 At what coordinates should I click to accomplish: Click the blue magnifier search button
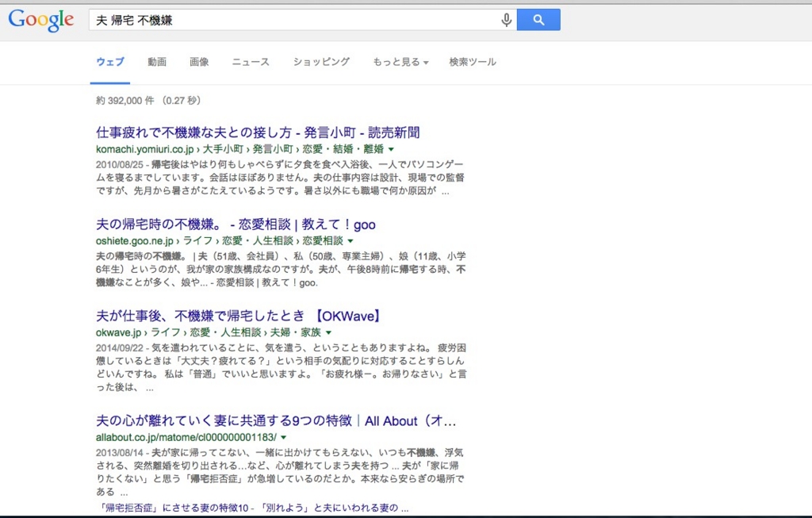(x=538, y=20)
